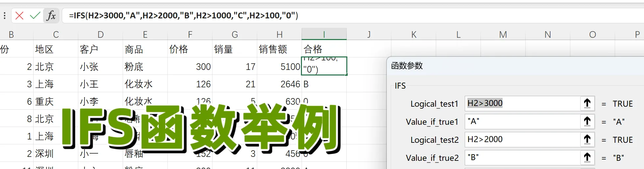Select the 粉底 product cell in 小张 row
This screenshot has height=169, width=644.
(x=145, y=67)
